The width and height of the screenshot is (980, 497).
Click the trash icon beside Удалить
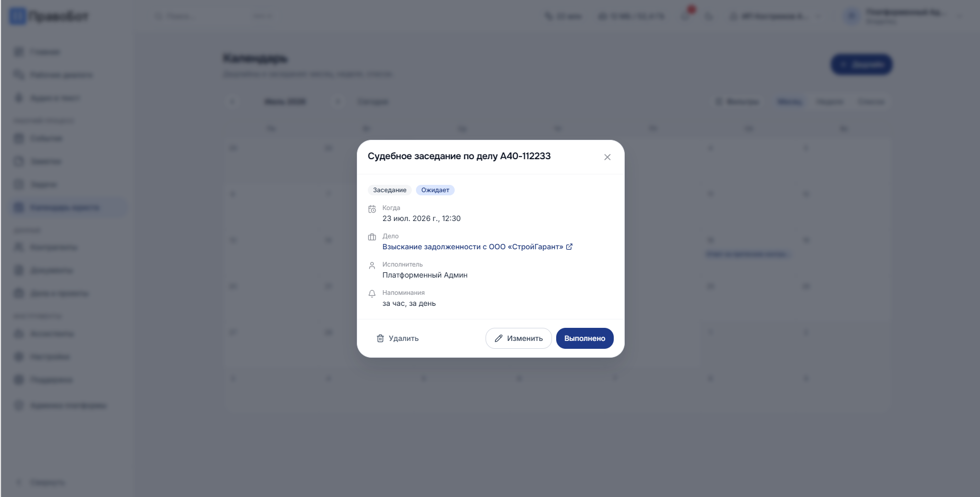point(380,338)
